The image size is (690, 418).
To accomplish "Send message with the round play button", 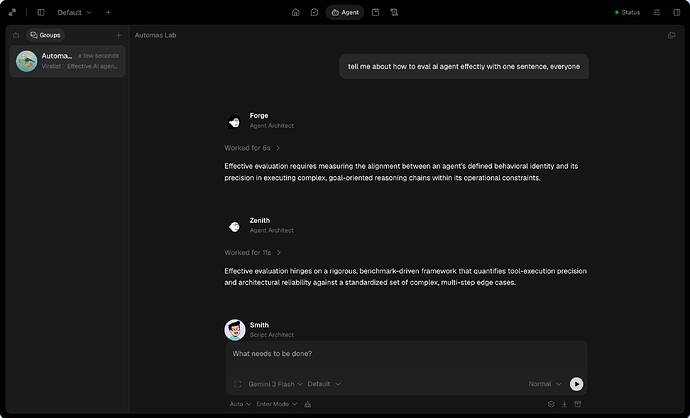I will coord(576,384).
